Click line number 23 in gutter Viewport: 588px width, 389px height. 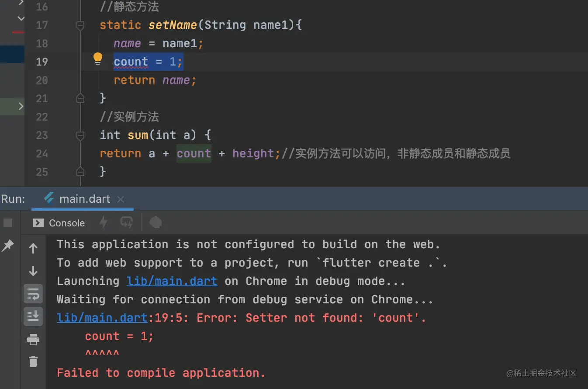(42, 135)
